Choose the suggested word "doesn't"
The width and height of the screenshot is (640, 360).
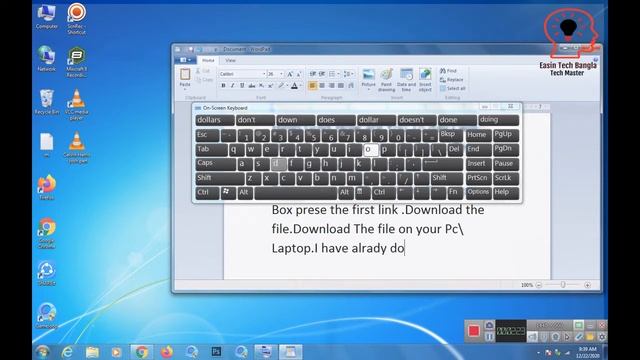(417, 120)
